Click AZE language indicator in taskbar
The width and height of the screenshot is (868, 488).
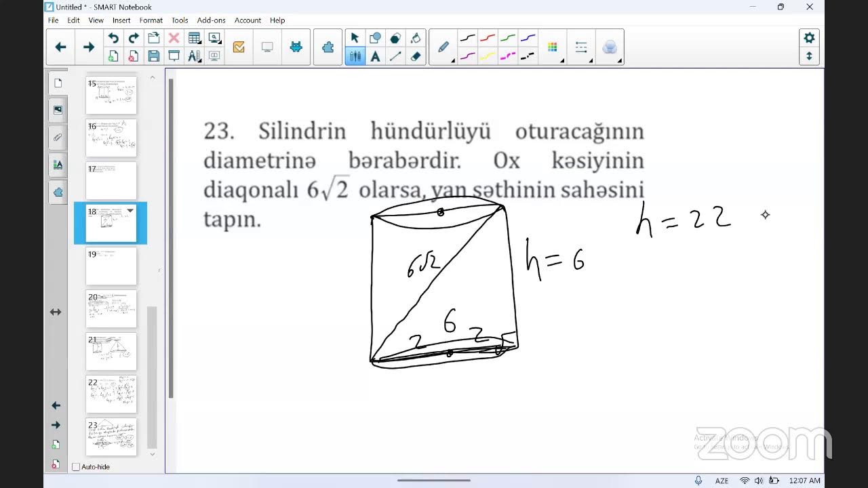pos(722,481)
